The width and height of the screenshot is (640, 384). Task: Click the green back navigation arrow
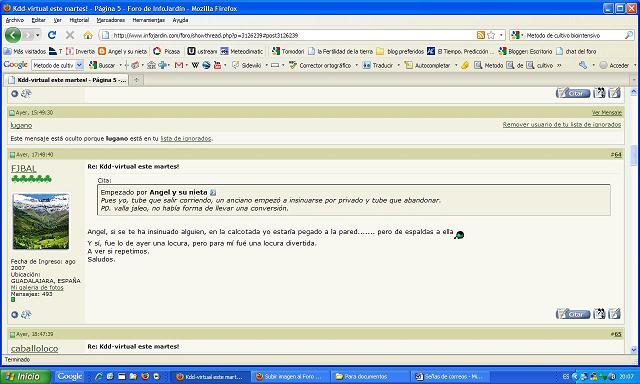click(x=13, y=35)
